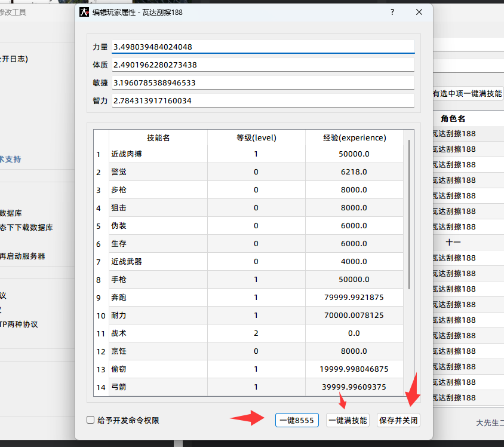This screenshot has height=447, width=504.
Task: Sort by 等级(level) column header
Action: click(x=256, y=137)
